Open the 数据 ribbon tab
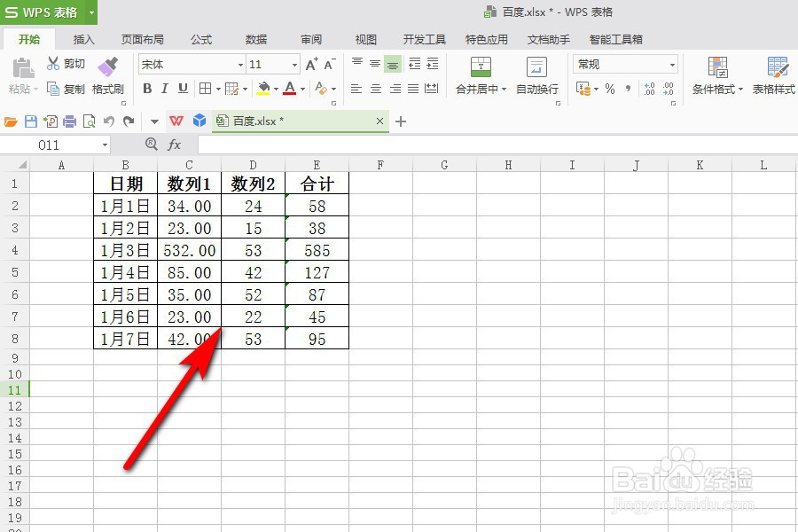 point(255,39)
